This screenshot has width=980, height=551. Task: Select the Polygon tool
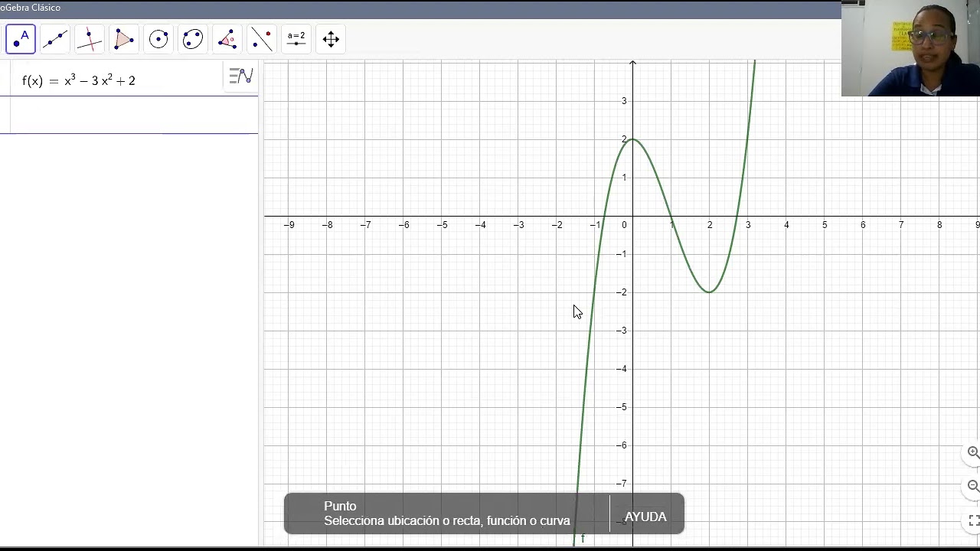point(124,39)
